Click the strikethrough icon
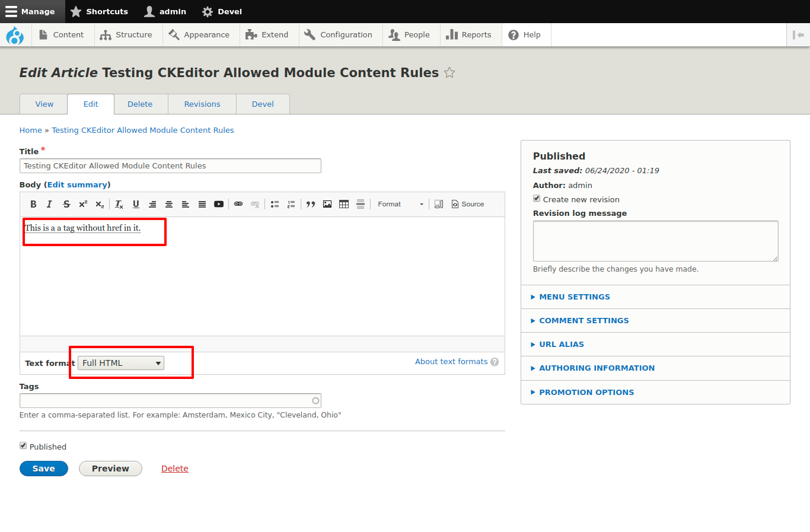Image resolution: width=810 pixels, height=532 pixels. 66,204
